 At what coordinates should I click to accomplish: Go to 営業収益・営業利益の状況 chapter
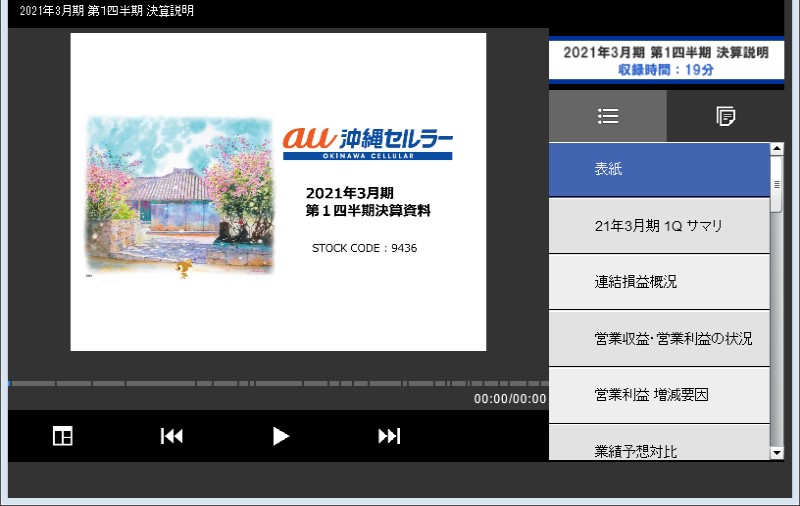(659, 338)
